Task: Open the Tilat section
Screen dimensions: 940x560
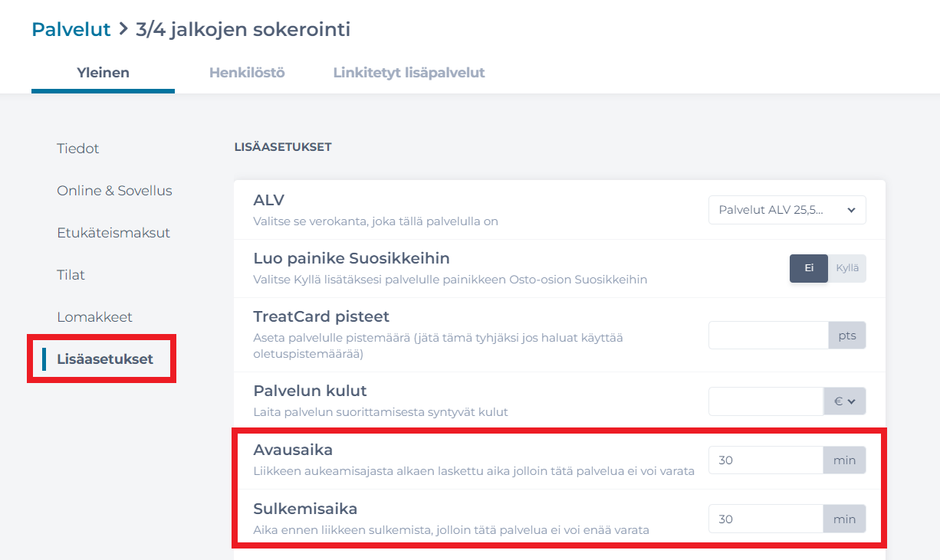Action: tap(71, 275)
